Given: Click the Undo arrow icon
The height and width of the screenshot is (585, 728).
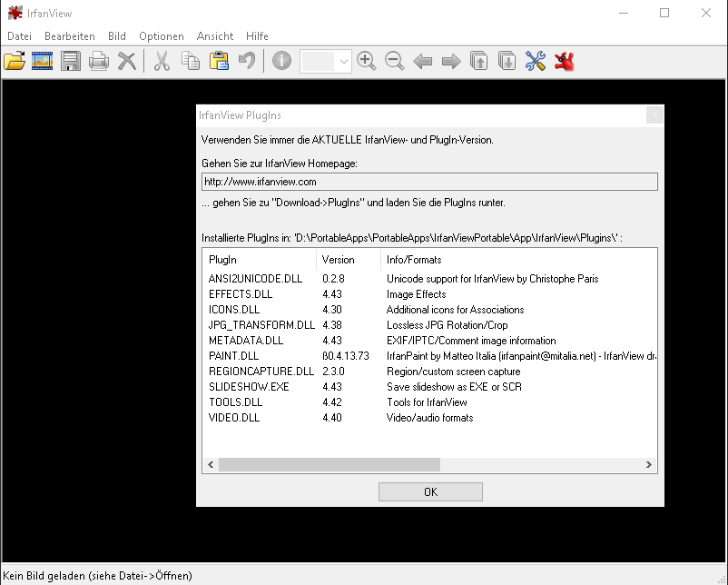Looking at the screenshot, I should click(x=247, y=62).
